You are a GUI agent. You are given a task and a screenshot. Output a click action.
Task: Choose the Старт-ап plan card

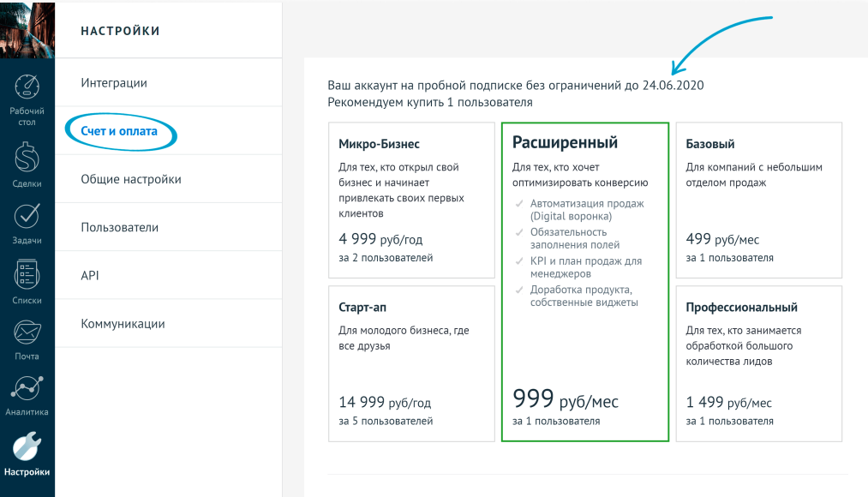tap(411, 363)
